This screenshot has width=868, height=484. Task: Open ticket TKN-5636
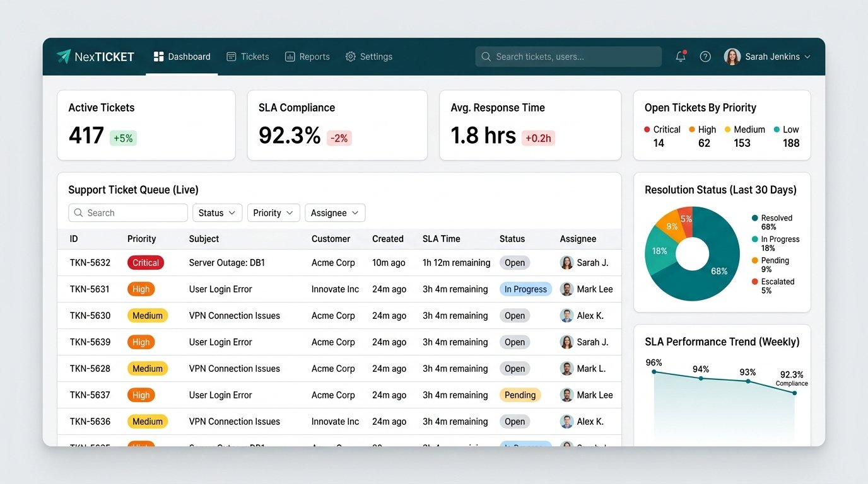click(x=90, y=422)
